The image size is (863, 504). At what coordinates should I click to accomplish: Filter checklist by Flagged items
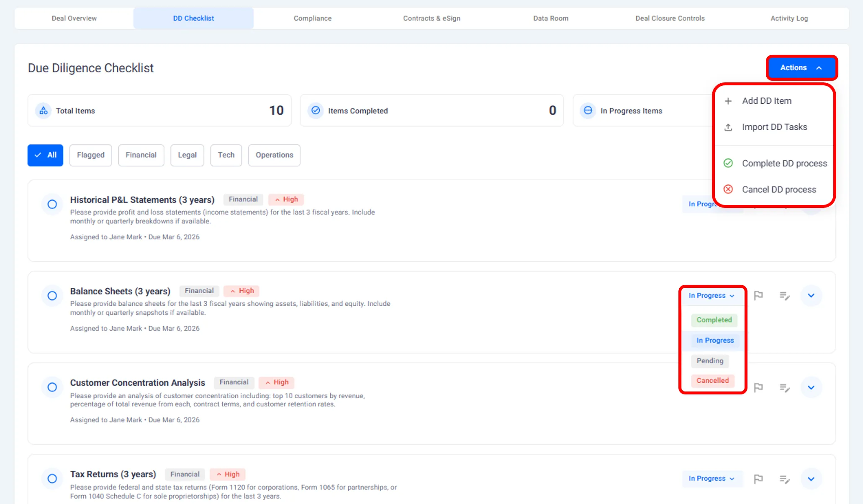tap(90, 155)
